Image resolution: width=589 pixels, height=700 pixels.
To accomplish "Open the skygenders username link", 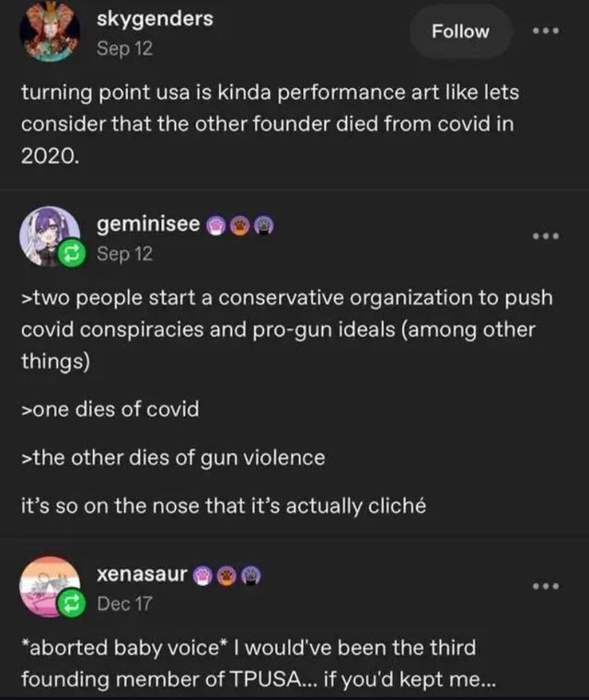I will 155,19.
